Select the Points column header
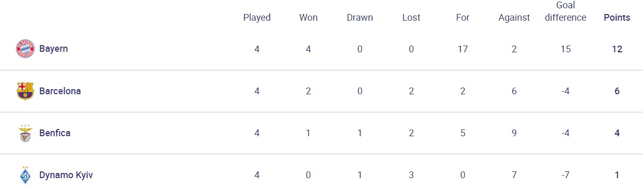 [617, 18]
